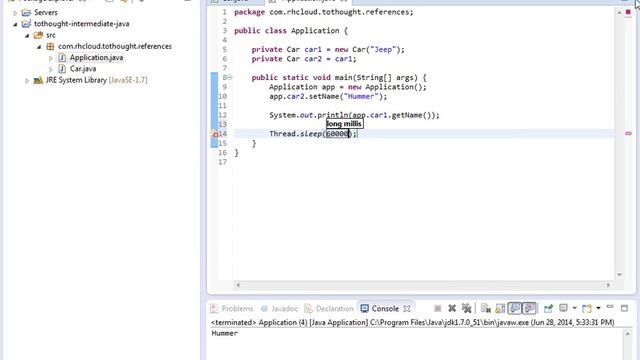Select the tothought-intermediate-java project label
The width and height of the screenshot is (640, 360).
(x=82, y=24)
